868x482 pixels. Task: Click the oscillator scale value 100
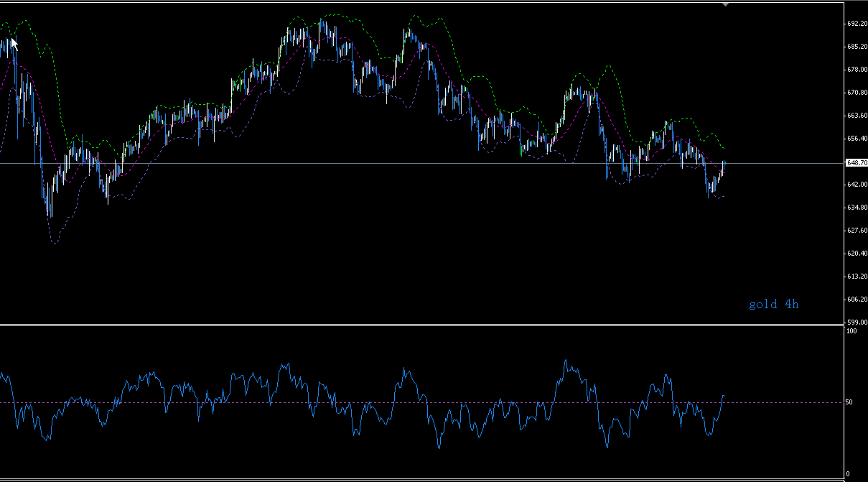tap(851, 331)
